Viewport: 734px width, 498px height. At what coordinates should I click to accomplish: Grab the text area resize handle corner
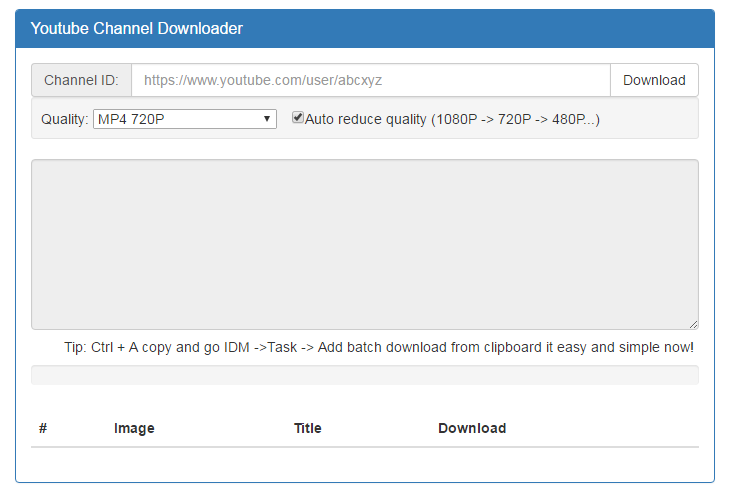[x=693, y=324]
